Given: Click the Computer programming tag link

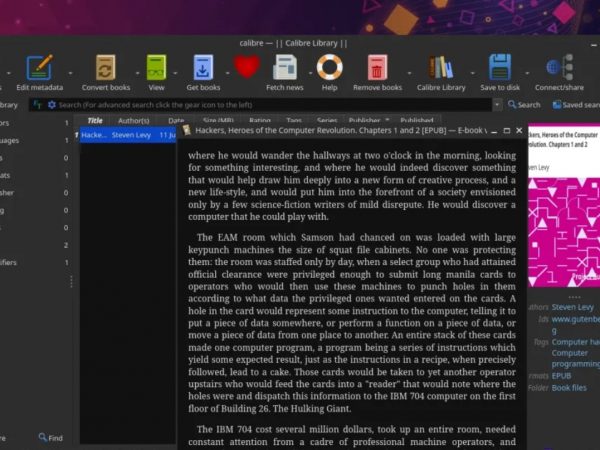Looking at the screenshot, I should click(576, 358).
